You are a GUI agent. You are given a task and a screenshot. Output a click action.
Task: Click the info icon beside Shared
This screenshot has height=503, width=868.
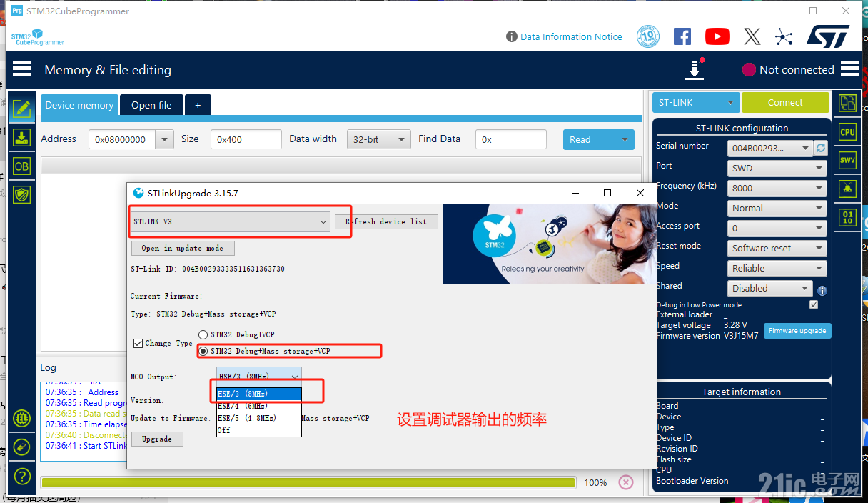(x=822, y=291)
